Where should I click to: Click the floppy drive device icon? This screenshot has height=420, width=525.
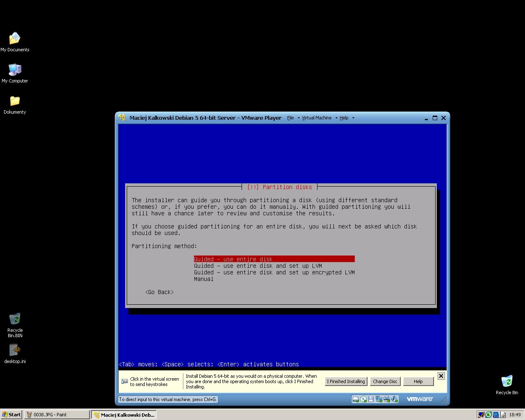(x=371, y=399)
